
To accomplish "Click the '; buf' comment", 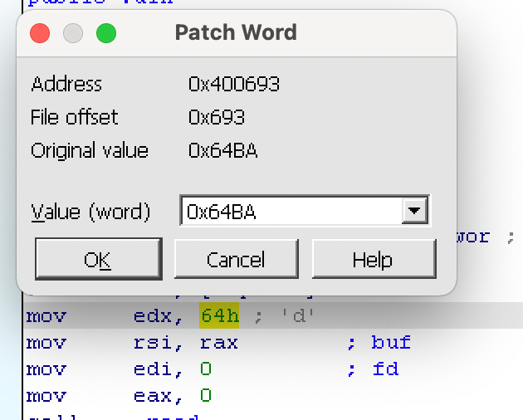I will coord(379,343).
